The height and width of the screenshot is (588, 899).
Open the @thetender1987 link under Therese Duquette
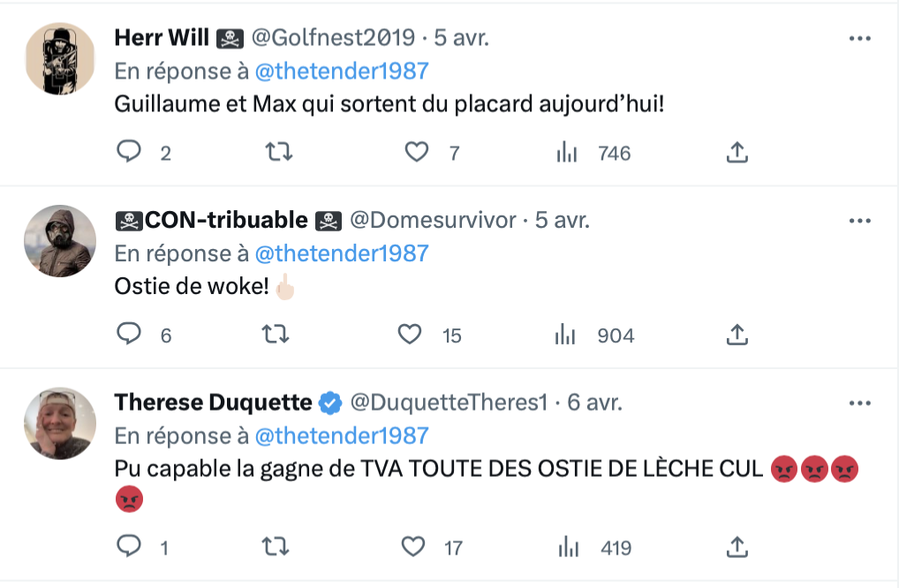click(342, 436)
